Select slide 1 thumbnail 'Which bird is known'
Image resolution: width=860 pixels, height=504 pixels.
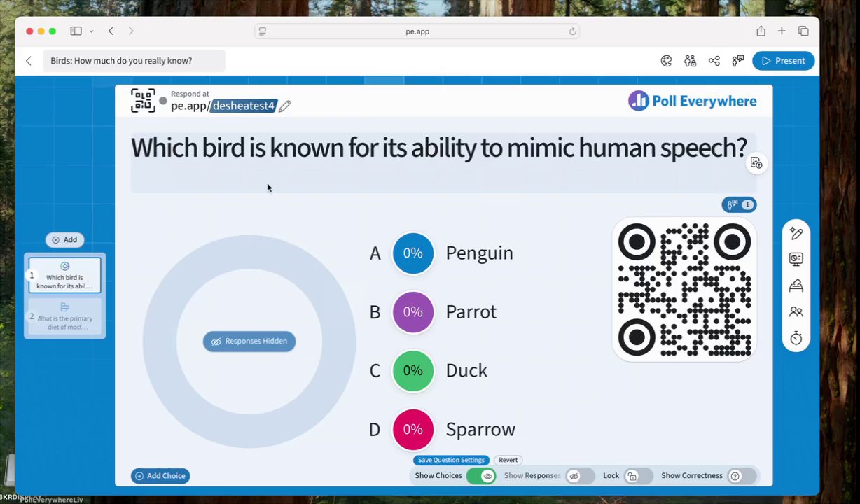(x=65, y=274)
